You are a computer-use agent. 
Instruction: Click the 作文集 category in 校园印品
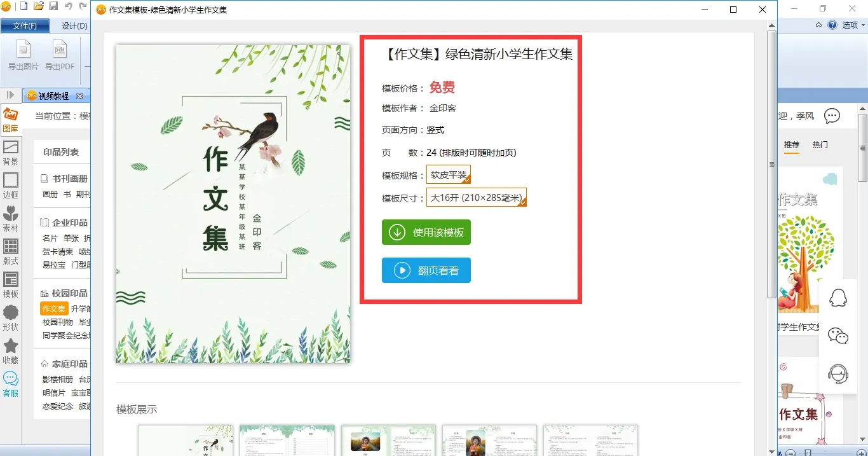pos(54,308)
